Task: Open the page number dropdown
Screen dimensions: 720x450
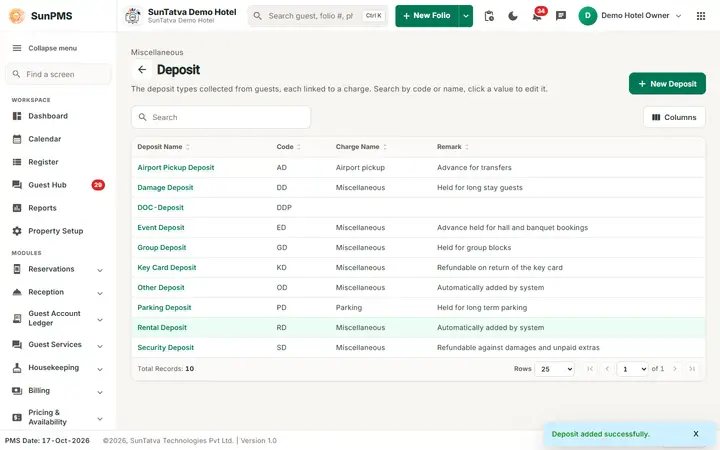Action: click(x=632, y=369)
